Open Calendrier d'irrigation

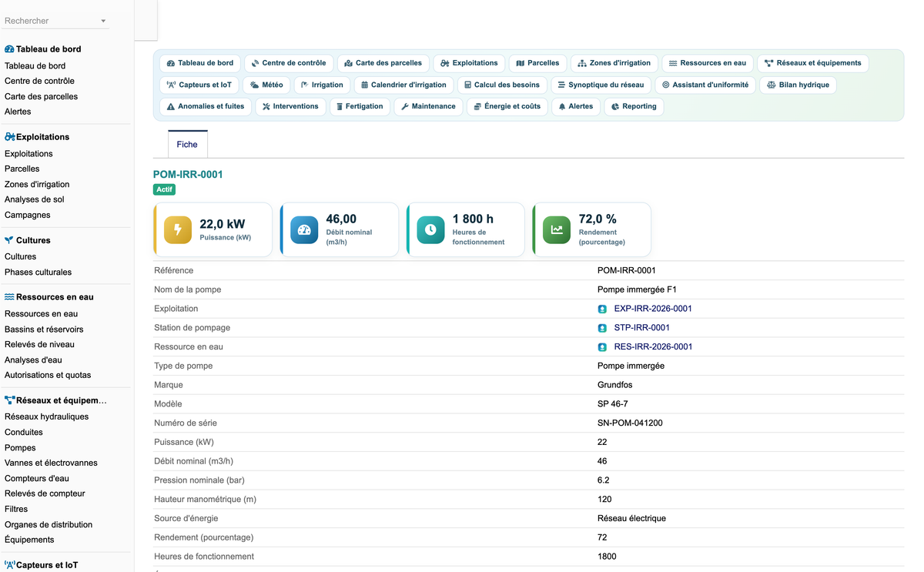tap(403, 85)
